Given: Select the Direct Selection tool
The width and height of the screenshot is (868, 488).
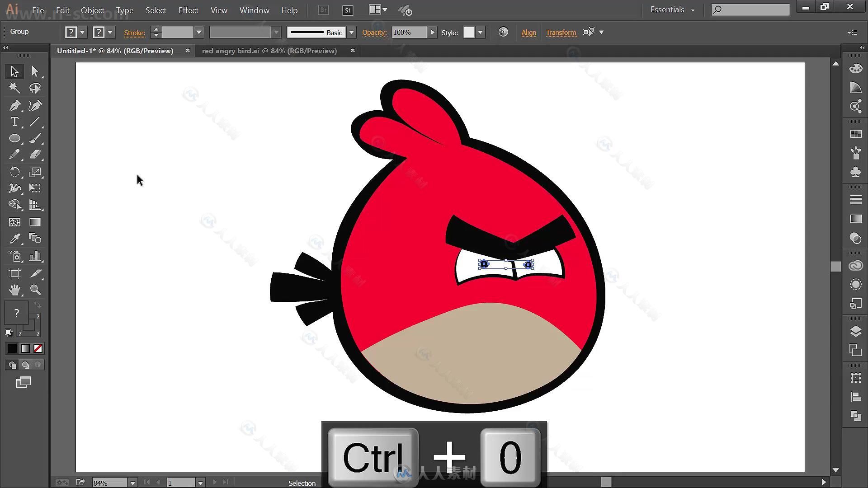Looking at the screenshot, I should coord(35,71).
